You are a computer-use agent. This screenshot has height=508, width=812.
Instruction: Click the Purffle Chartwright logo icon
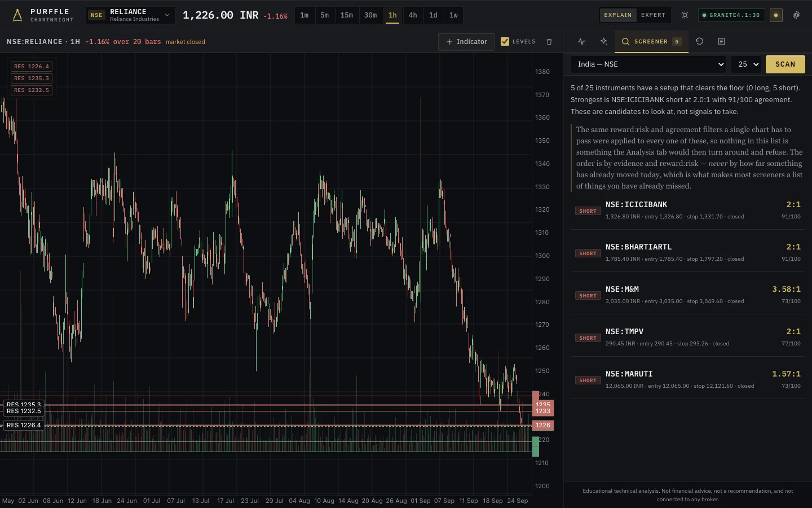[x=17, y=15]
